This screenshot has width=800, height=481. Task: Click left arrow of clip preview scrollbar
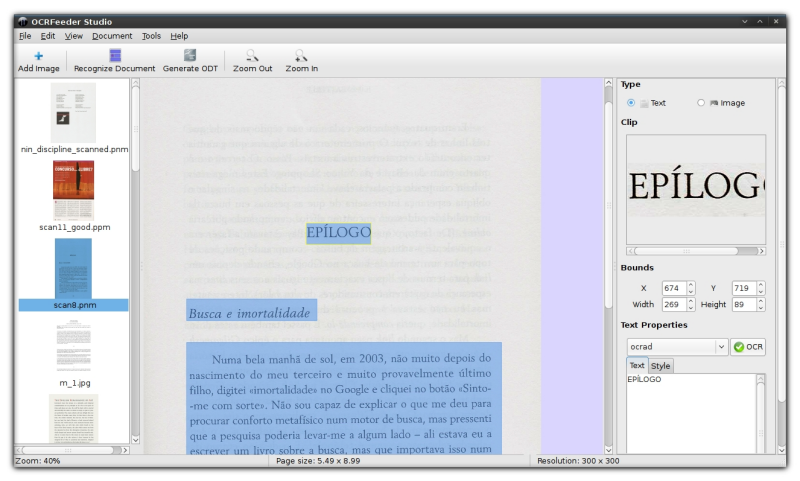coord(631,251)
